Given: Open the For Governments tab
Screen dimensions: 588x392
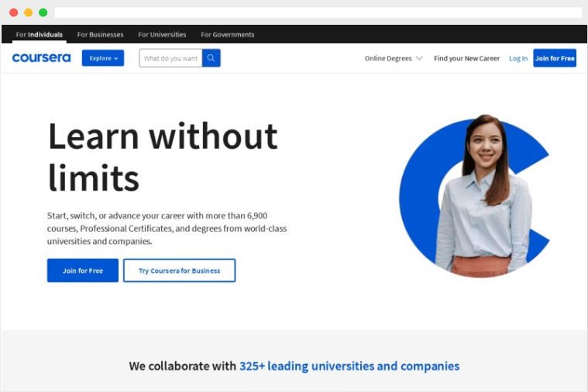Looking at the screenshot, I should pyautogui.click(x=228, y=35).
